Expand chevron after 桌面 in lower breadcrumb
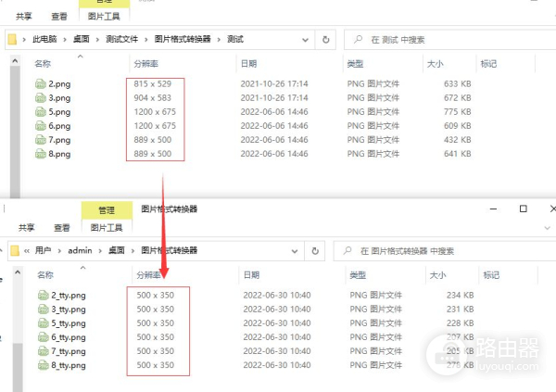Screen dimensions: 556x392 133,251
